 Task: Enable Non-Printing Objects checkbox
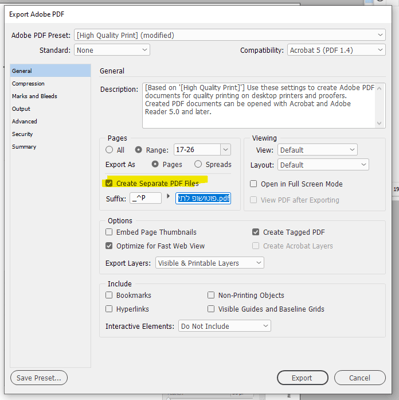211,295
